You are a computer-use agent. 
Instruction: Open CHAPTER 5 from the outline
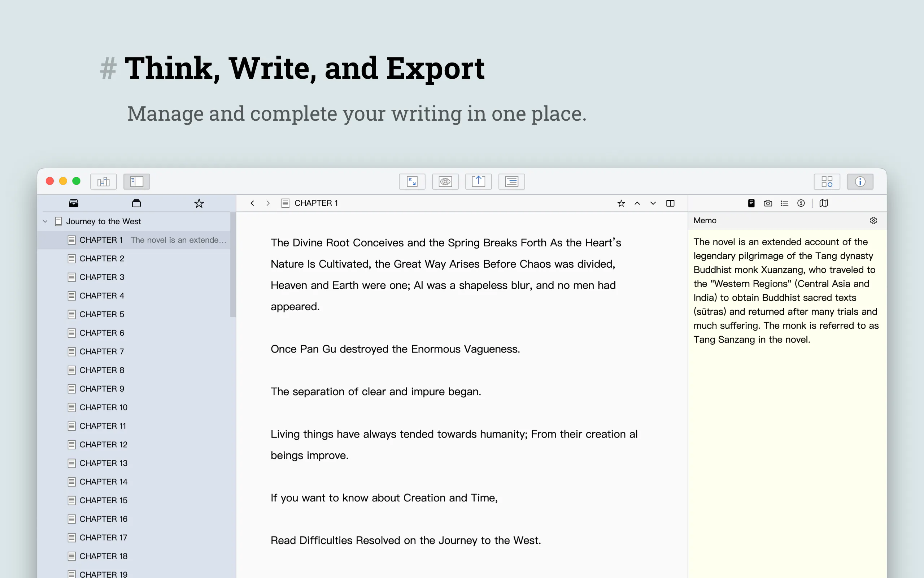(x=134, y=314)
